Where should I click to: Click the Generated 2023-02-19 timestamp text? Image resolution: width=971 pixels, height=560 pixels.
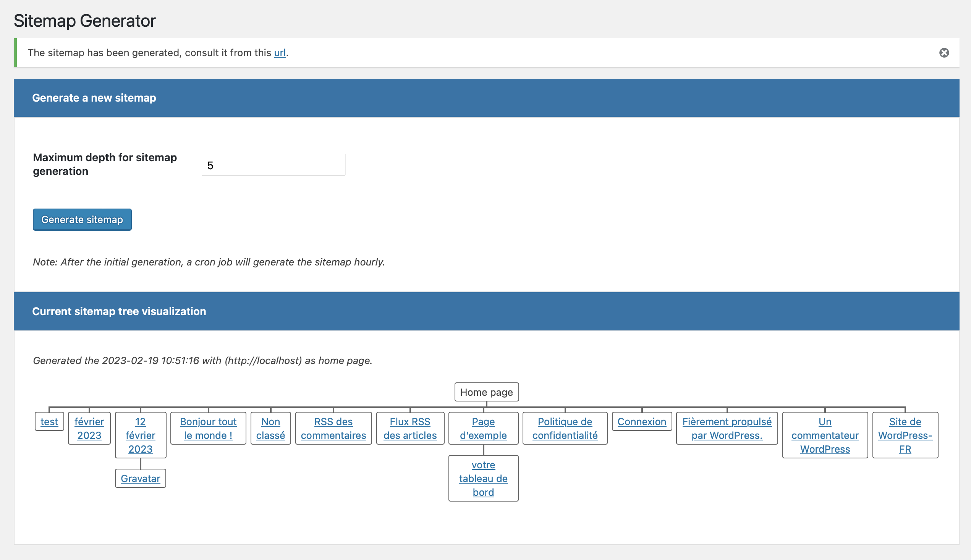(203, 360)
